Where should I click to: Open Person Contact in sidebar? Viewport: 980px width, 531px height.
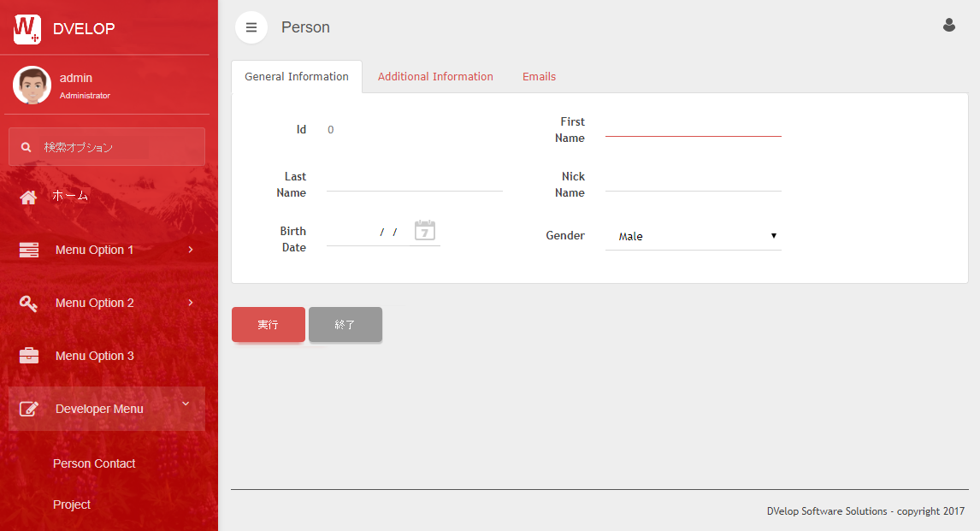[94, 463]
